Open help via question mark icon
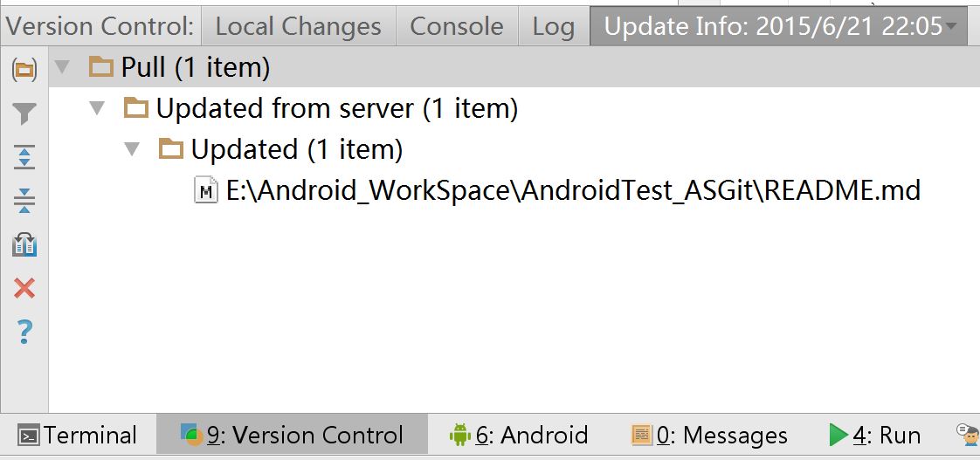Screen dimensions: 980x460 click(x=24, y=332)
